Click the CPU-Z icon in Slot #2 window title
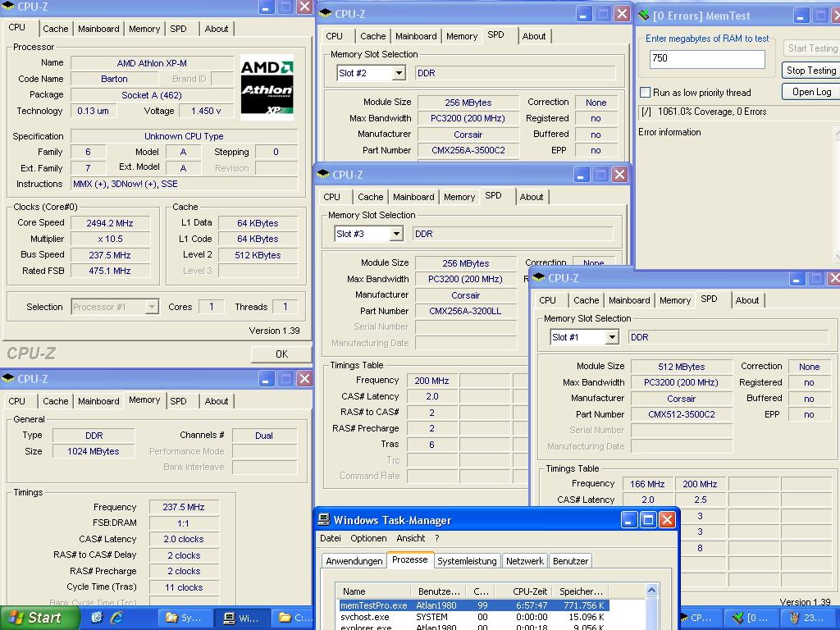The image size is (840, 630). click(x=325, y=13)
